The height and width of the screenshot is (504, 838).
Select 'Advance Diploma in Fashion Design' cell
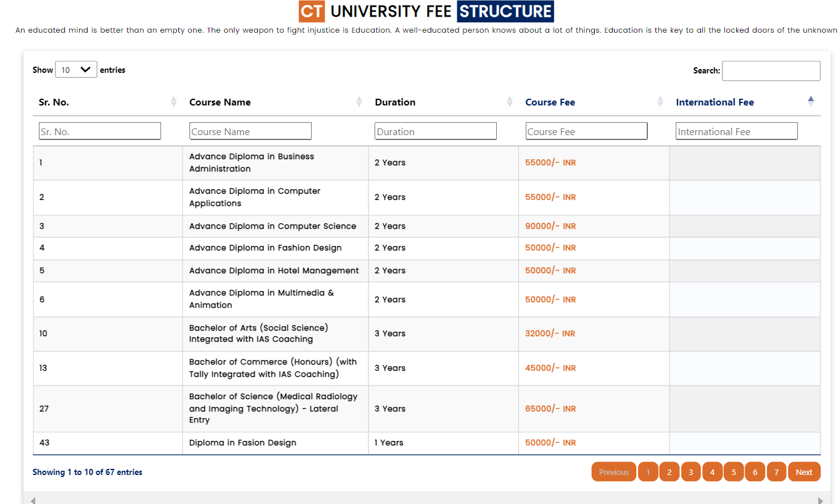point(275,248)
